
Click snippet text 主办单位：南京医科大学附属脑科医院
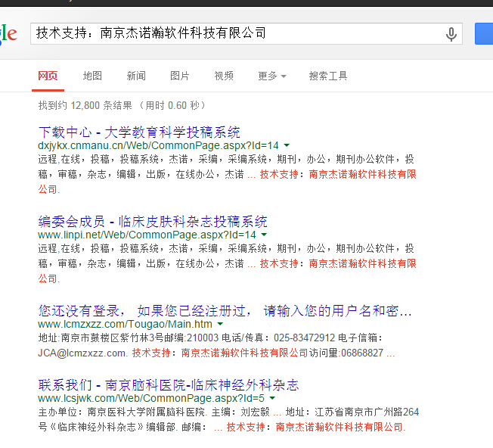pos(122,412)
